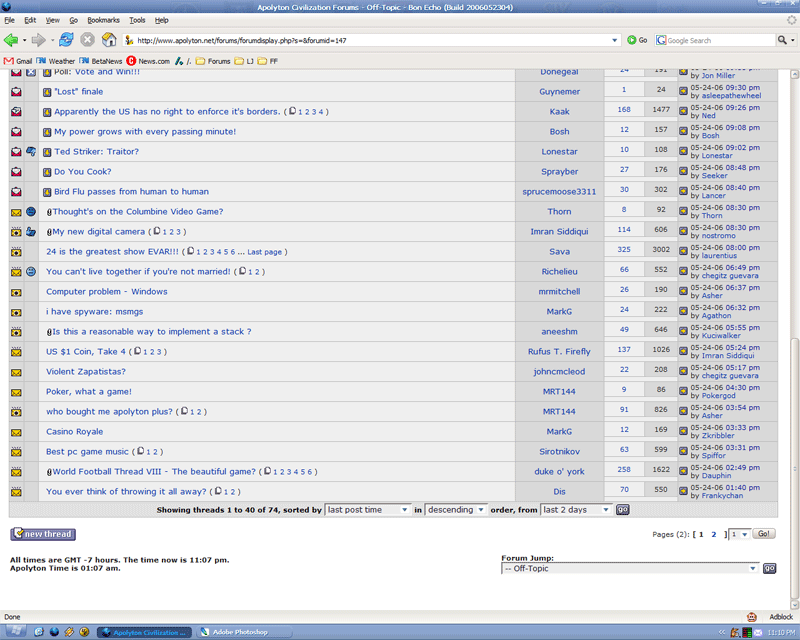800x640 pixels.
Task: Click the browser Back arrow button
Action: (12, 40)
